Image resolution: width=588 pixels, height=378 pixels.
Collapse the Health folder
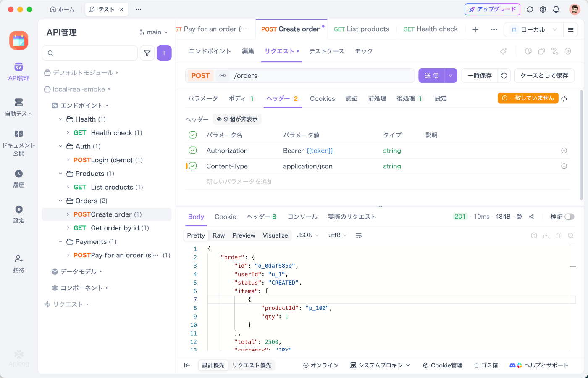point(60,119)
